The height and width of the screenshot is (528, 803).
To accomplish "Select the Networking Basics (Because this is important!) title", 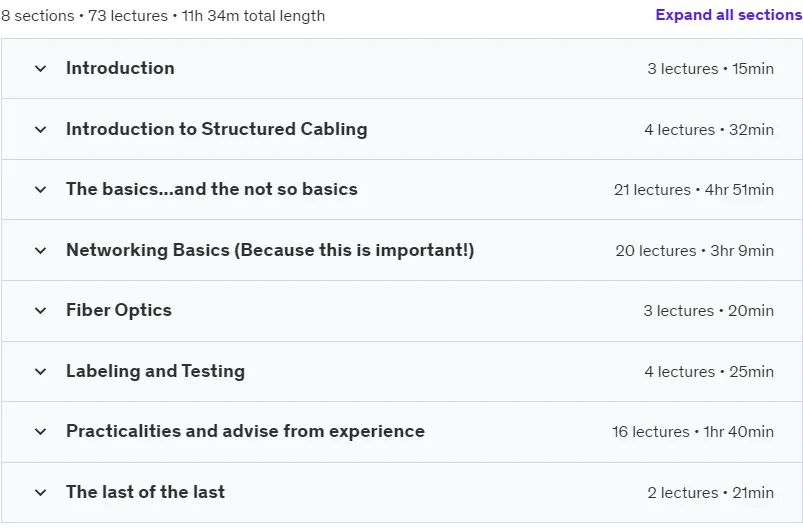I will click(x=270, y=250).
